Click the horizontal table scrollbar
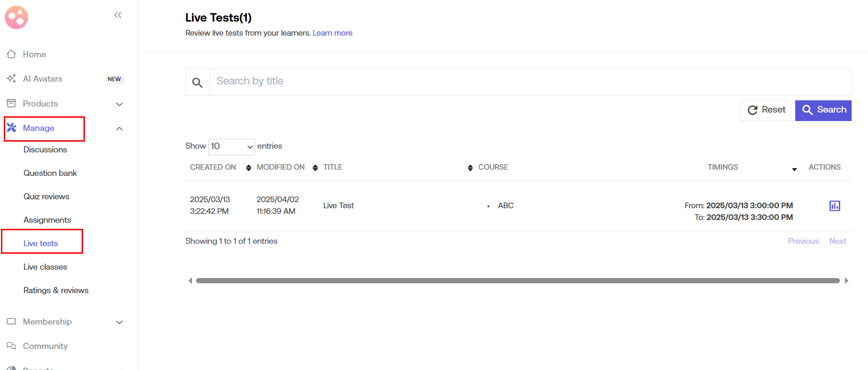868x370 pixels. point(518,281)
